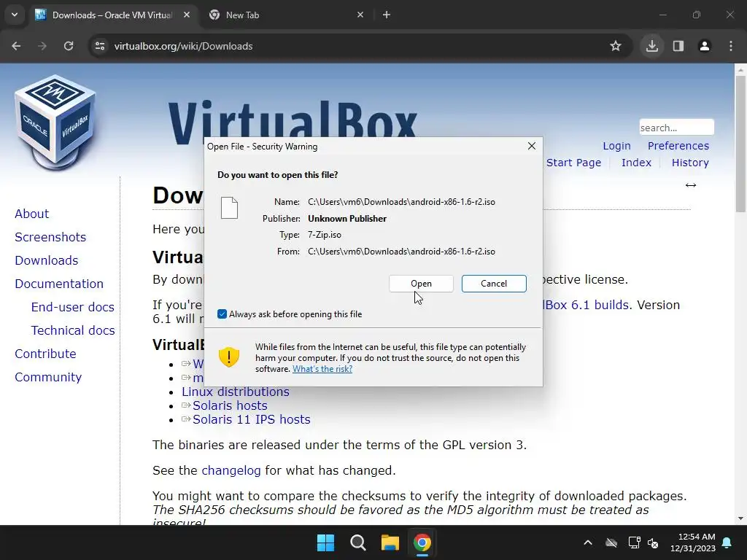Click the blank file icon in dialog

229,208
